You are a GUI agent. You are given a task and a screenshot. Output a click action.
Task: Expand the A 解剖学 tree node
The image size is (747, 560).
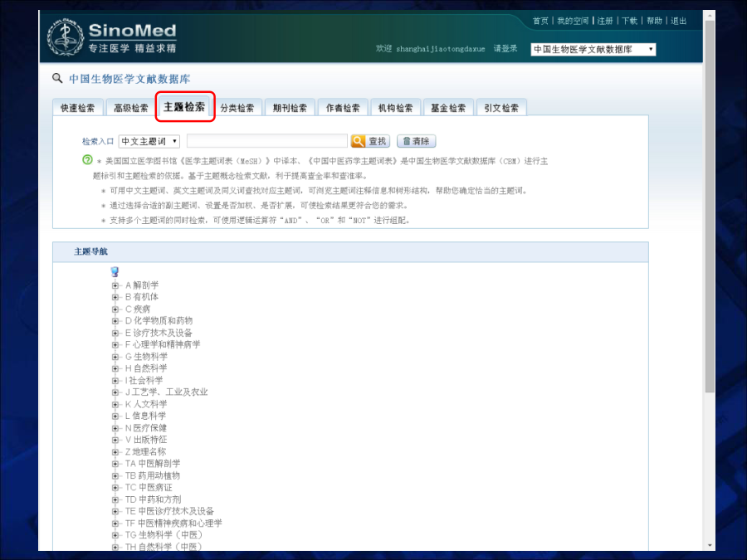(115, 285)
